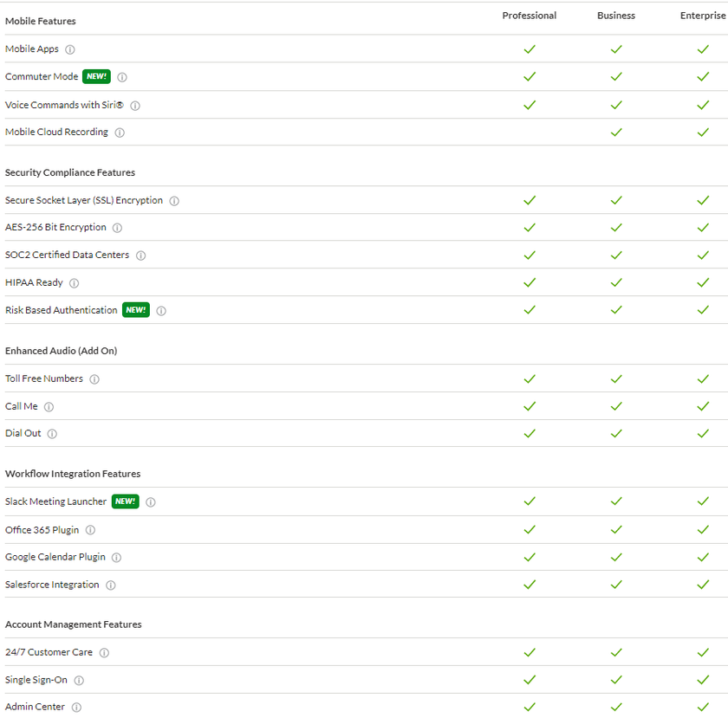The height and width of the screenshot is (718, 728).
Task: Click the NEW badge beside Commuter Mode
Action: coord(96,76)
